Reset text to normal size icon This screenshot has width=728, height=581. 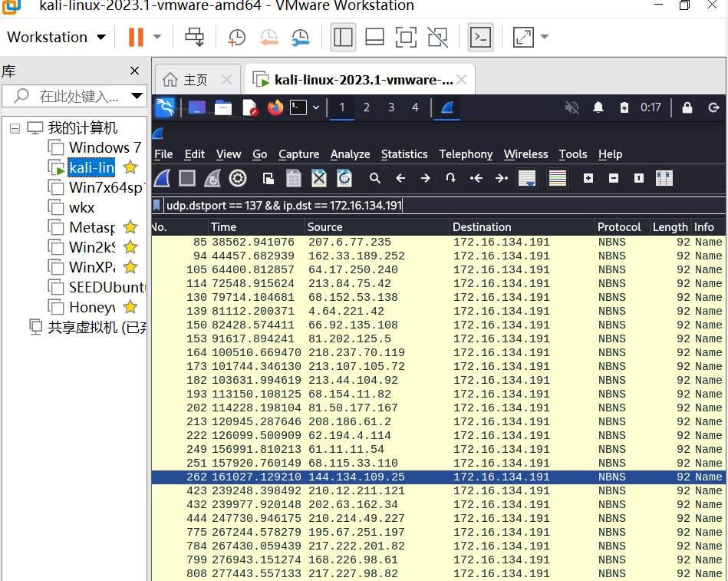tap(639, 178)
